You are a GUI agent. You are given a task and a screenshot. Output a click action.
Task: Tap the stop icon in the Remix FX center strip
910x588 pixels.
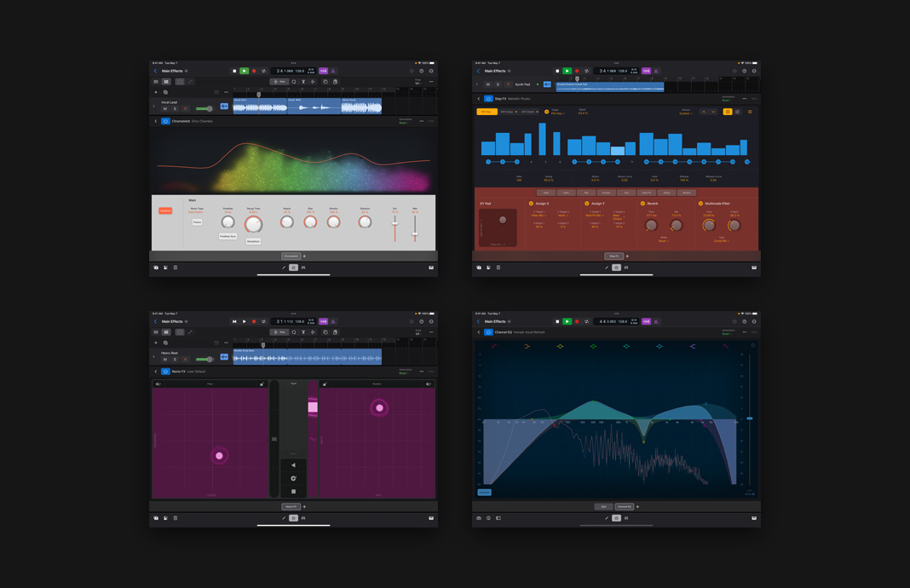[x=293, y=491]
